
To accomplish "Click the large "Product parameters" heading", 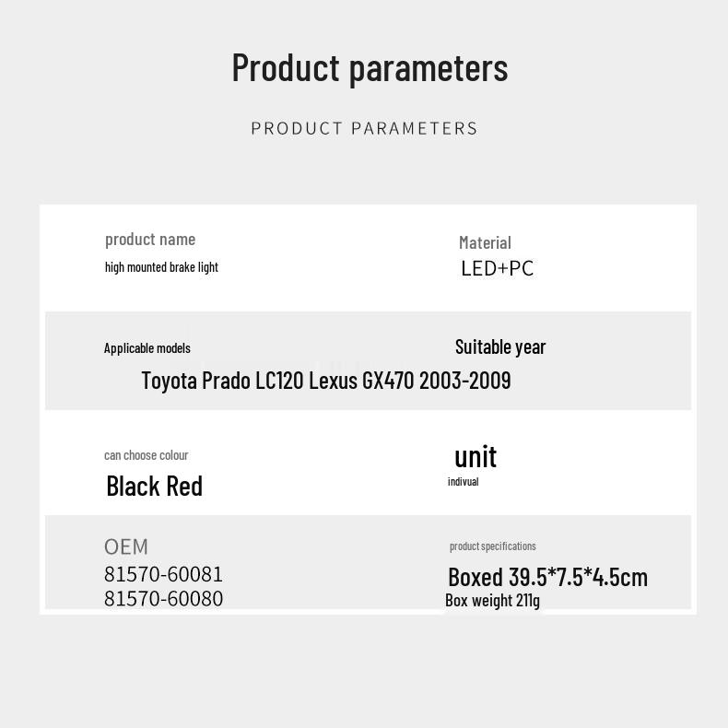I will coord(370,68).
